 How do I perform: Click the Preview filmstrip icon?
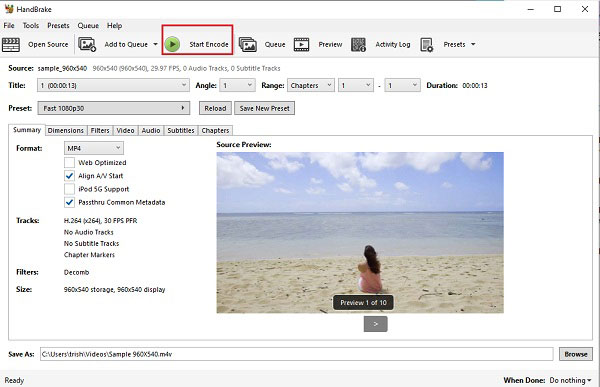pos(302,44)
